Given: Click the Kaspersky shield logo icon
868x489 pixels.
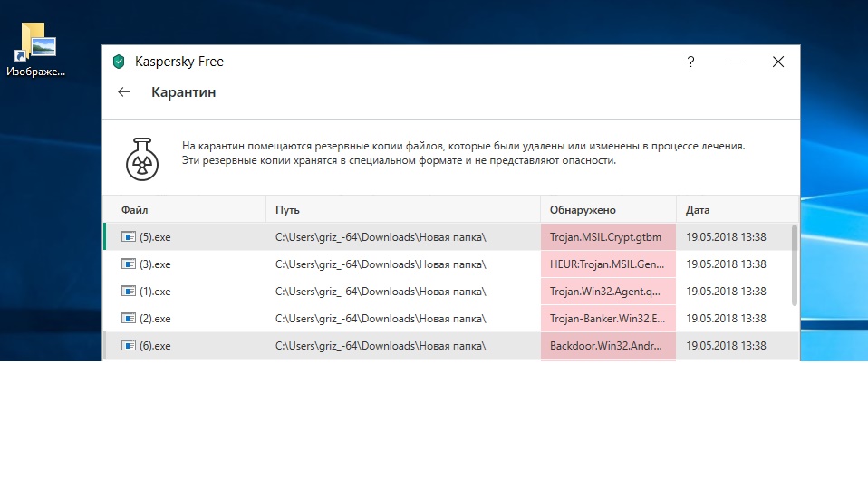Looking at the screenshot, I should 118,62.
